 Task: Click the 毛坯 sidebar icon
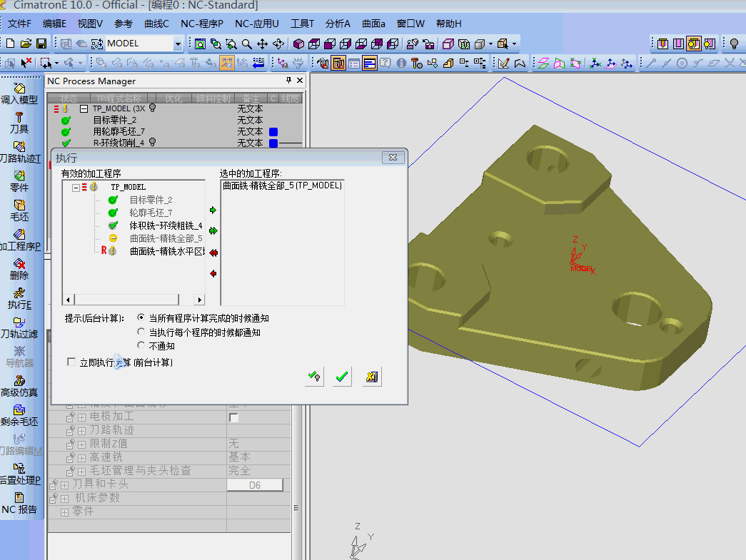point(19,210)
